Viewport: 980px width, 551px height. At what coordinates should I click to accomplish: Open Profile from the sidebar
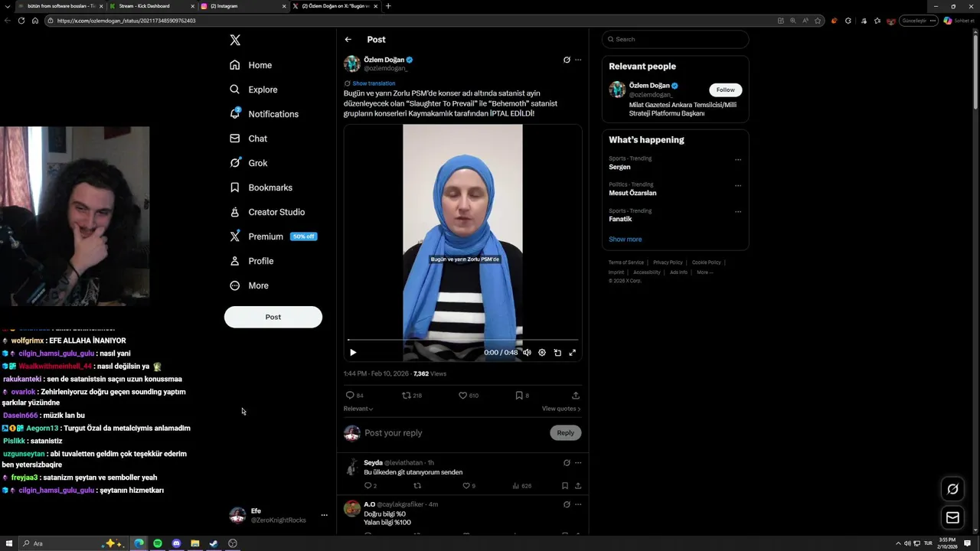(x=252, y=261)
